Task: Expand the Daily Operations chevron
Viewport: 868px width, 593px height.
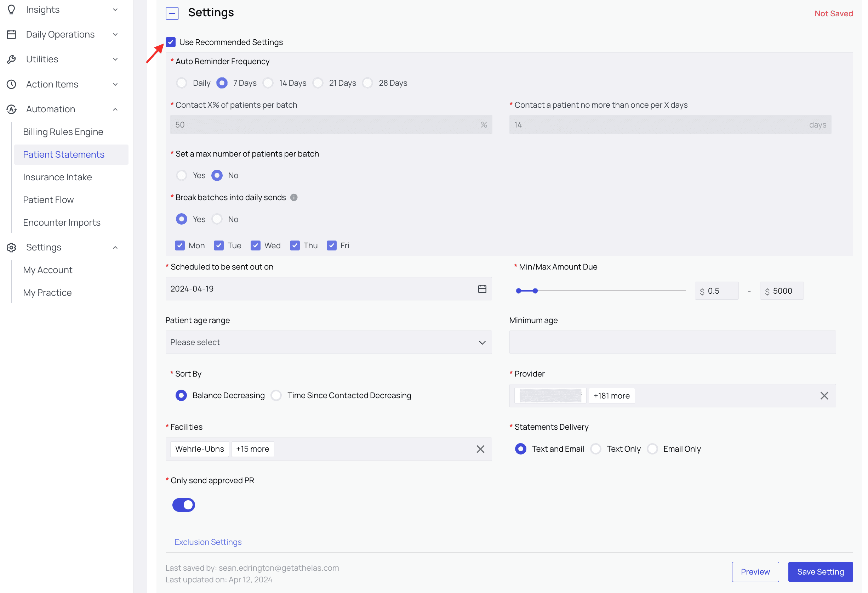Action: tap(115, 34)
